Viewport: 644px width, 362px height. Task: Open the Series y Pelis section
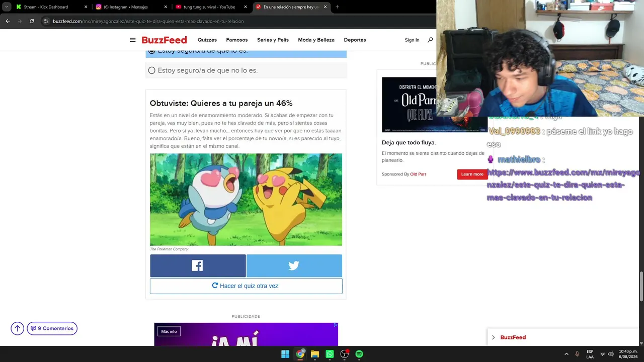[x=273, y=40]
